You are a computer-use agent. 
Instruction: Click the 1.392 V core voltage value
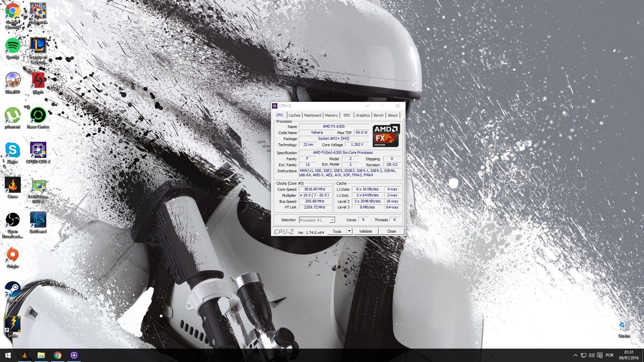[357, 144]
